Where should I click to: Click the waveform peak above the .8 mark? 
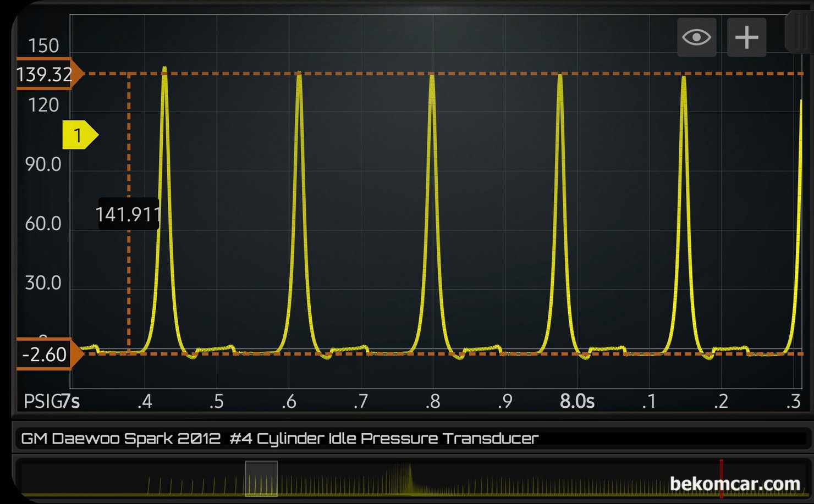click(x=432, y=77)
